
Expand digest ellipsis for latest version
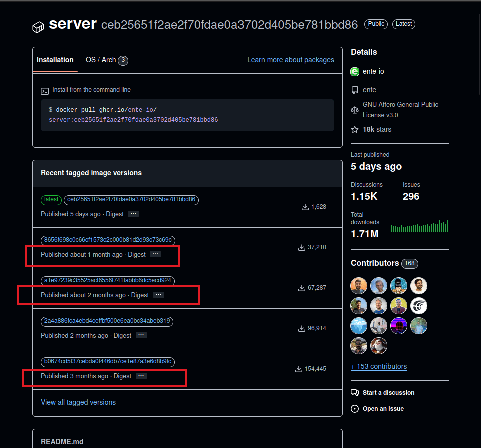coord(133,214)
